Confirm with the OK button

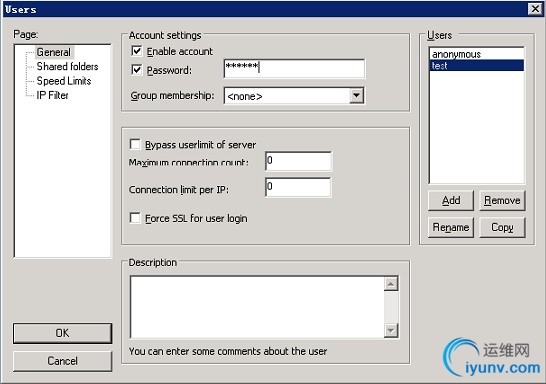[x=63, y=333]
